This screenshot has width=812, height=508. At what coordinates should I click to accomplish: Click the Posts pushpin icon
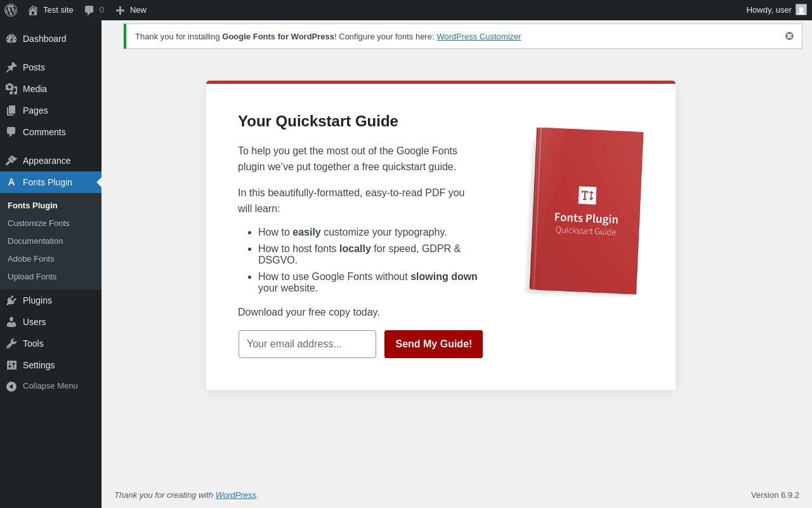(11, 67)
